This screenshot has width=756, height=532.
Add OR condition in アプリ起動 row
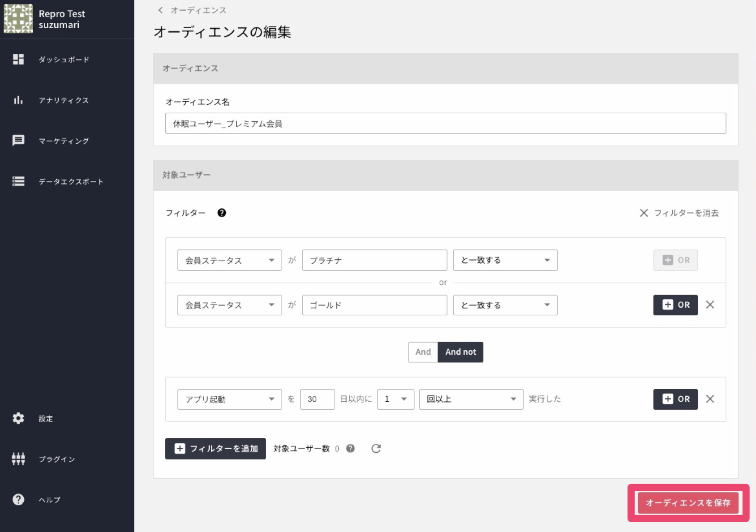[675, 399]
